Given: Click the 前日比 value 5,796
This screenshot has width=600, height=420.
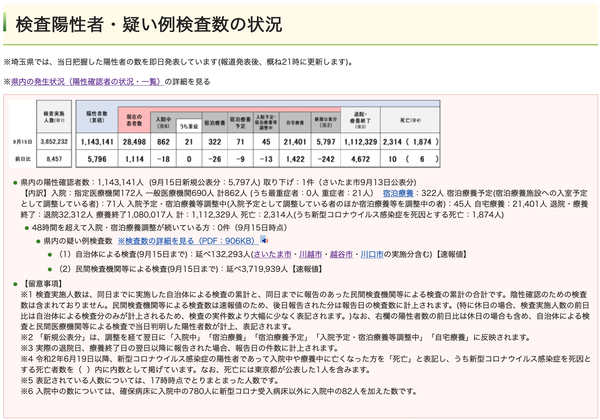Looking at the screenshot, I should coord(97,159).
